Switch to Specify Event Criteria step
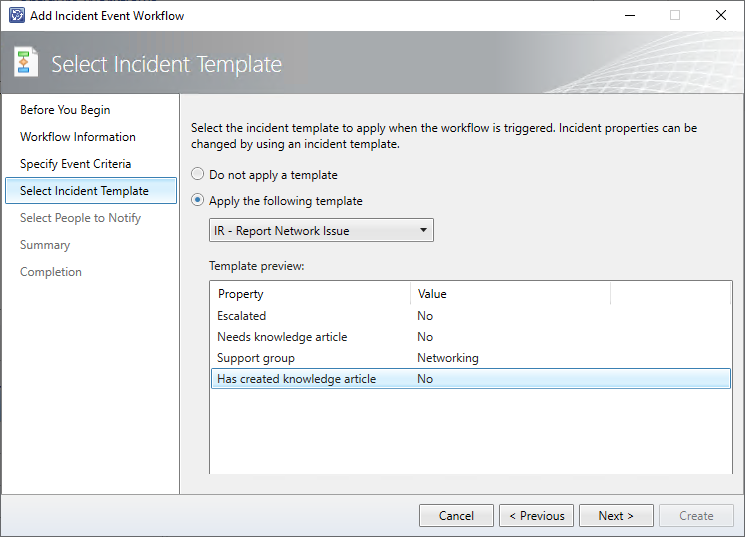 pos(76,164)
